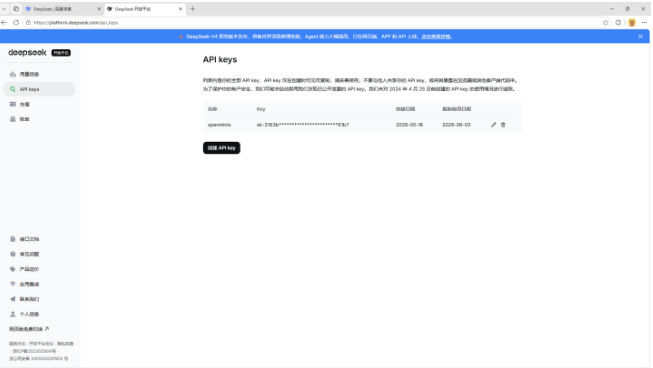This screenshot has height=368, width=653.
Task: Add page to favorites with star icon
Action: click(x=606, y=22)
